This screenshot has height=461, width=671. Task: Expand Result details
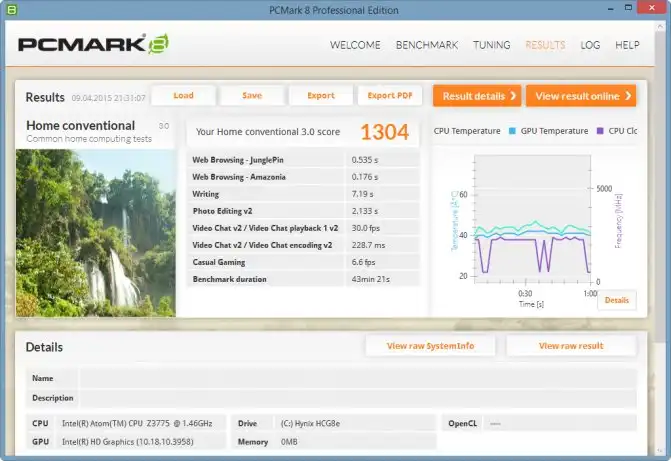[476, 96]
